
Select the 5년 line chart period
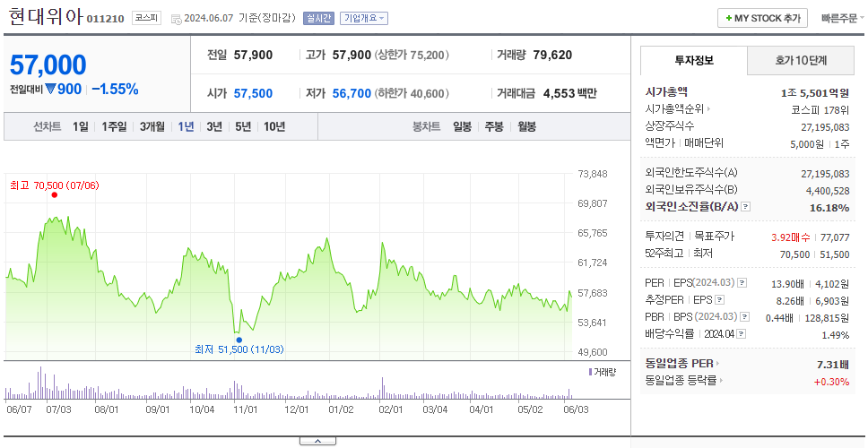[243, 126]
